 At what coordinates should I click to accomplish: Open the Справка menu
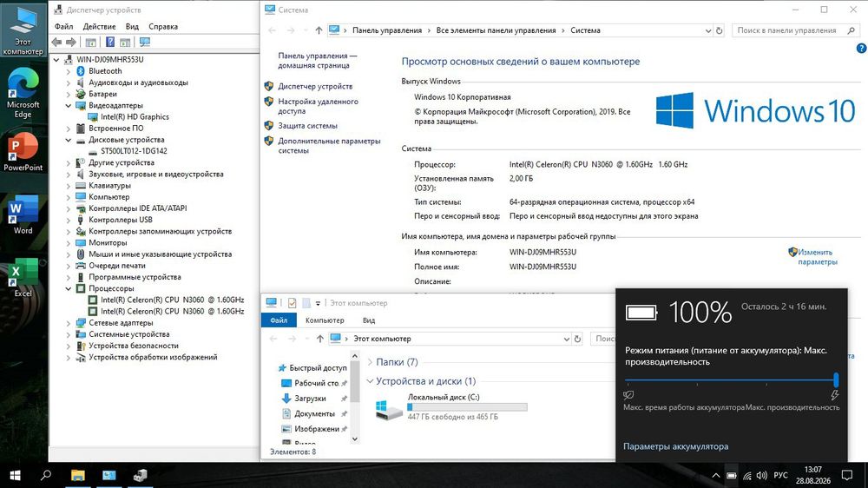163,27
